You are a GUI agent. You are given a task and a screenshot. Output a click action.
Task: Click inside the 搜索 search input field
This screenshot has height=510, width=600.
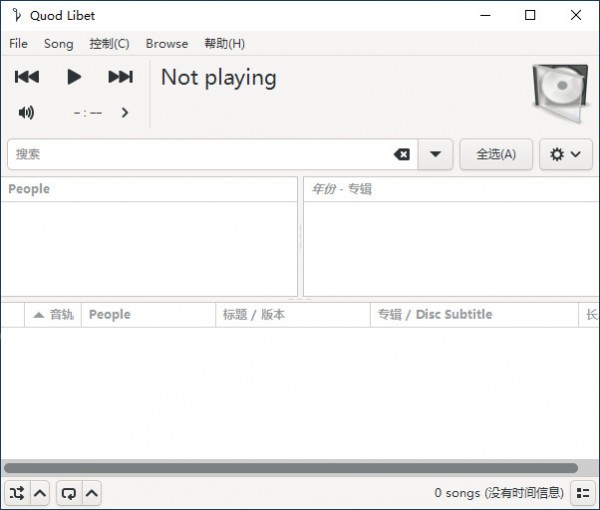(x=200, y=154)
